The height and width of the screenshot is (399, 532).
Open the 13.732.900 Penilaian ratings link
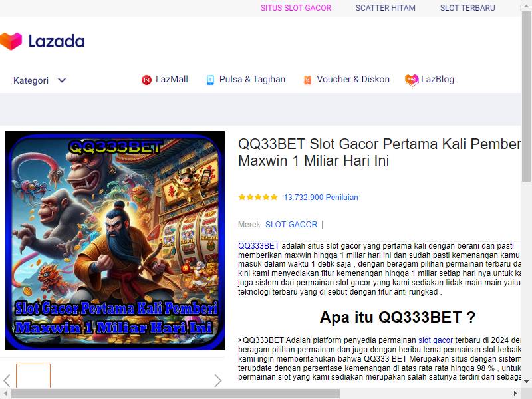click(321, 198)
